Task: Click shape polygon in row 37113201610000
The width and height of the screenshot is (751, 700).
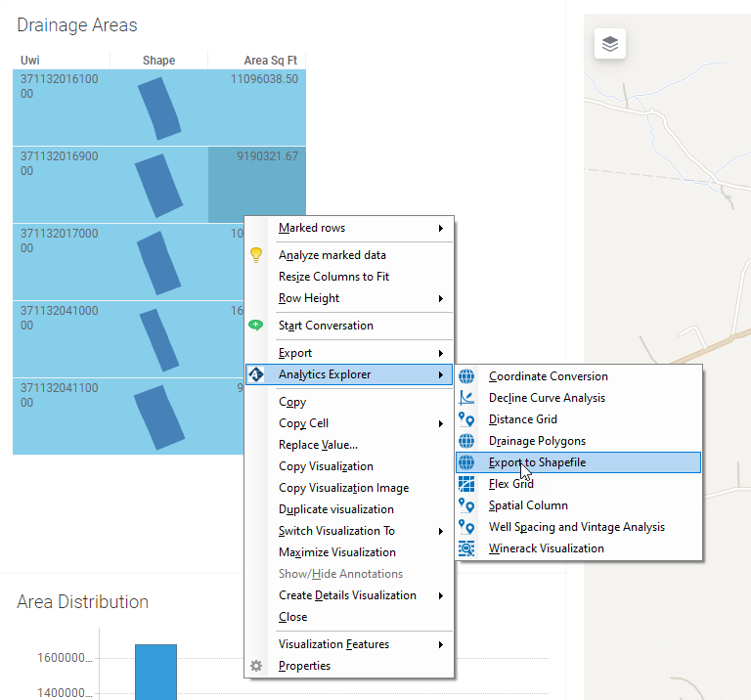Action: (x=159, y=109)
